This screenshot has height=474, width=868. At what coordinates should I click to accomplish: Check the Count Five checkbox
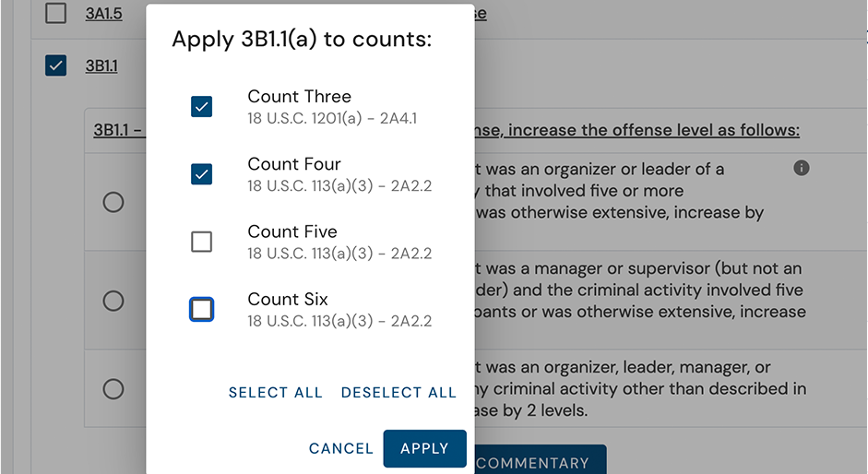(x=201, y=242)
